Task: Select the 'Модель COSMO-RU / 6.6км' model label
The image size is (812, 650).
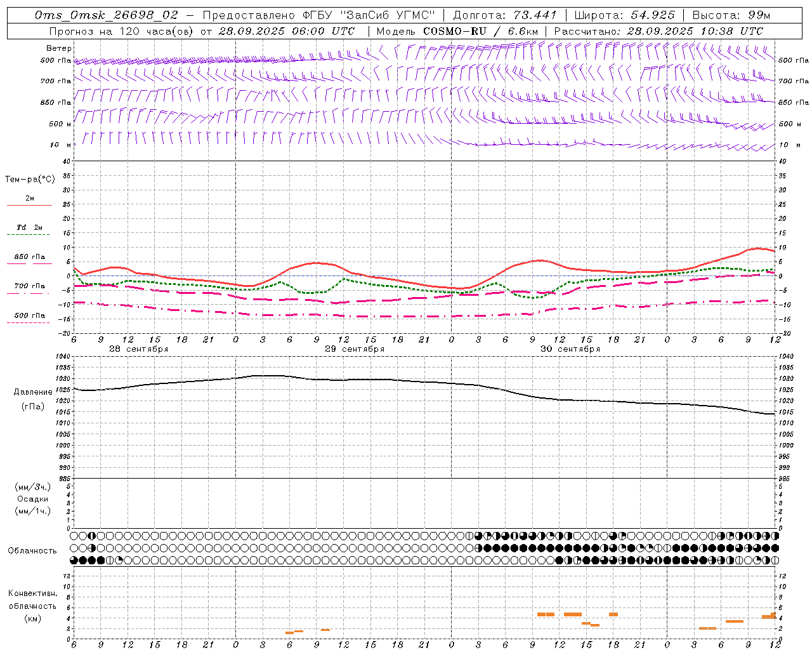Action: [x=457, y=30]
